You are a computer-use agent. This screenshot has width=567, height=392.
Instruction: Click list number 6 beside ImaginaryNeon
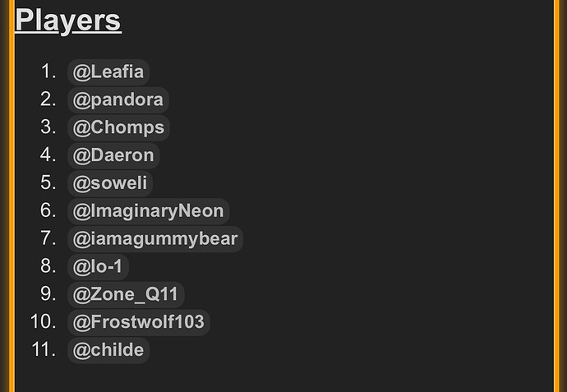(48, 210)
